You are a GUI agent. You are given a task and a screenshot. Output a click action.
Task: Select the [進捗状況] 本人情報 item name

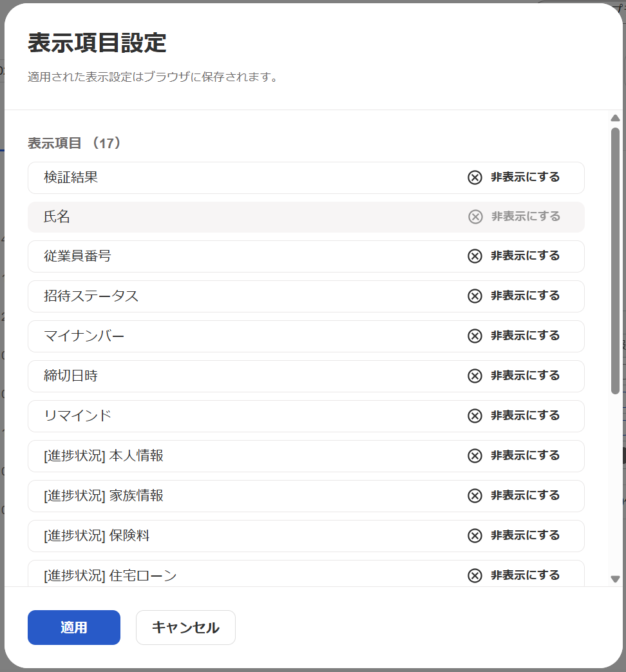click(x=104, y=456)
